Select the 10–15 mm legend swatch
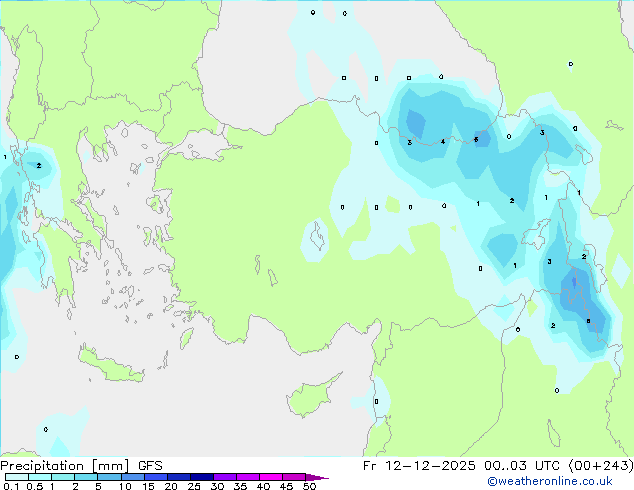This screenshot has width=634, height=490. click(x=132, y=477)
